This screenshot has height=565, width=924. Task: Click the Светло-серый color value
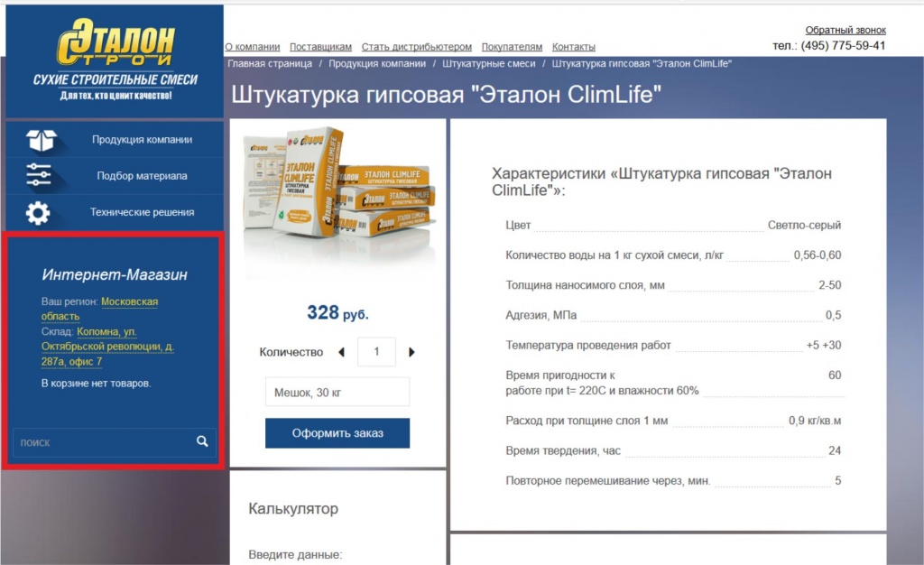[x=804, y=225]
